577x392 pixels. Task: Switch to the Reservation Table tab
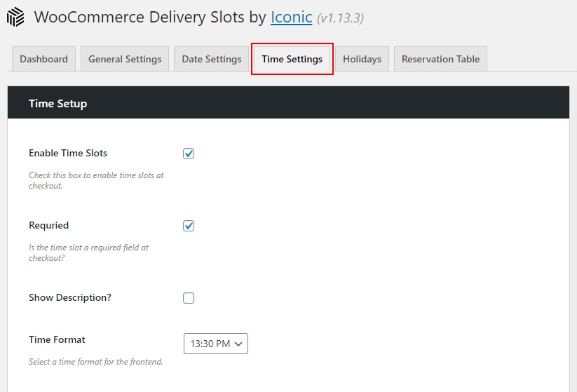[x=440, y=59]
